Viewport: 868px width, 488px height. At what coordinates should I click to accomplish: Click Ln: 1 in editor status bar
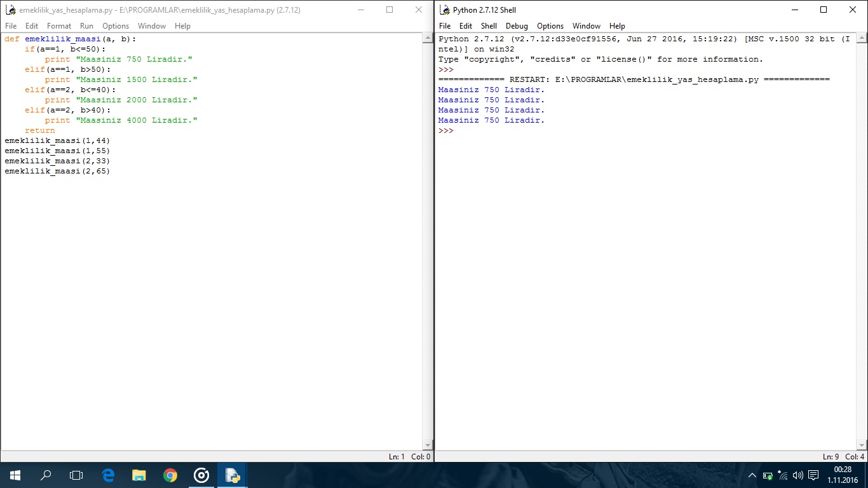click(397, 457)
